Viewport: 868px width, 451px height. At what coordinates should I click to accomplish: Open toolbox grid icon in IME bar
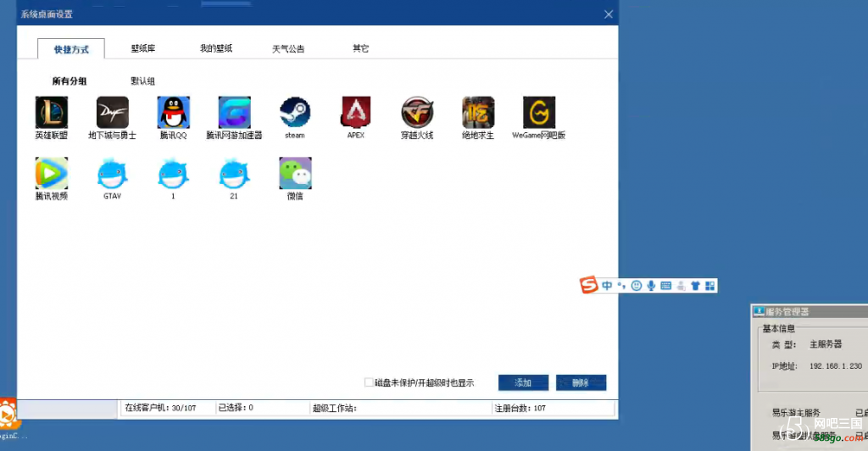[x=709, y=286]
